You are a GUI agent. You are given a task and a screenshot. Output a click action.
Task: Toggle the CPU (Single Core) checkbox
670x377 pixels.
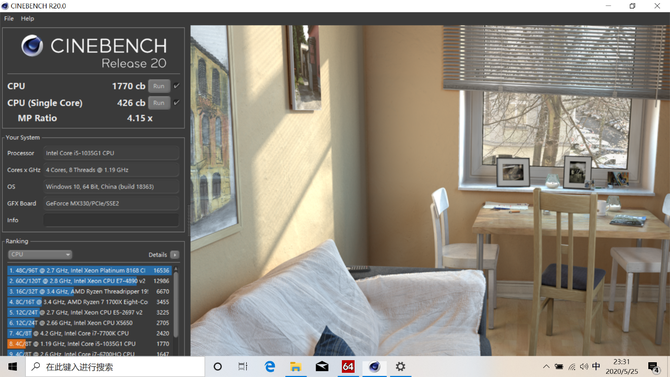tap(176, 103)
